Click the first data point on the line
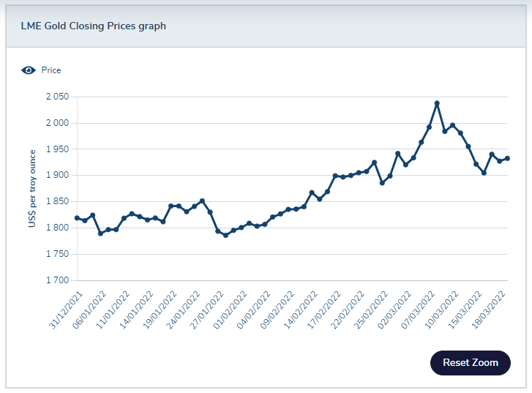This screenshot has height=393, width=532. [77, 218]
